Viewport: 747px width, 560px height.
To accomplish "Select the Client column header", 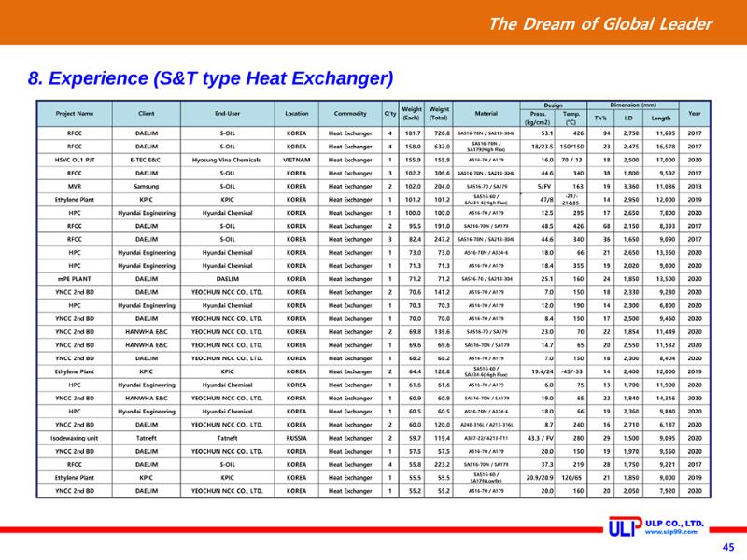I will pos(147,113).
